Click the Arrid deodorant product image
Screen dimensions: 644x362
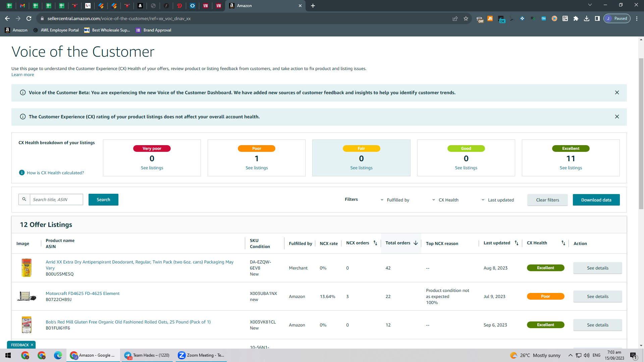pos(26,268)
